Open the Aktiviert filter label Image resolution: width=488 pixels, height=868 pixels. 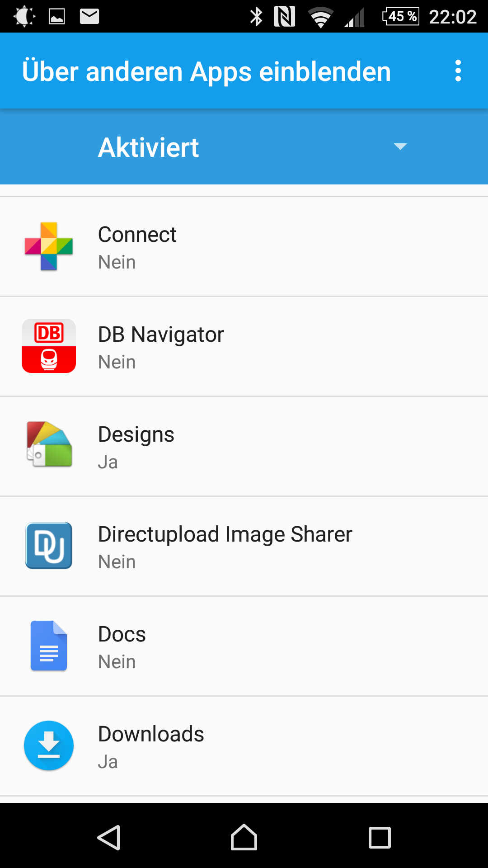(149, 147)
